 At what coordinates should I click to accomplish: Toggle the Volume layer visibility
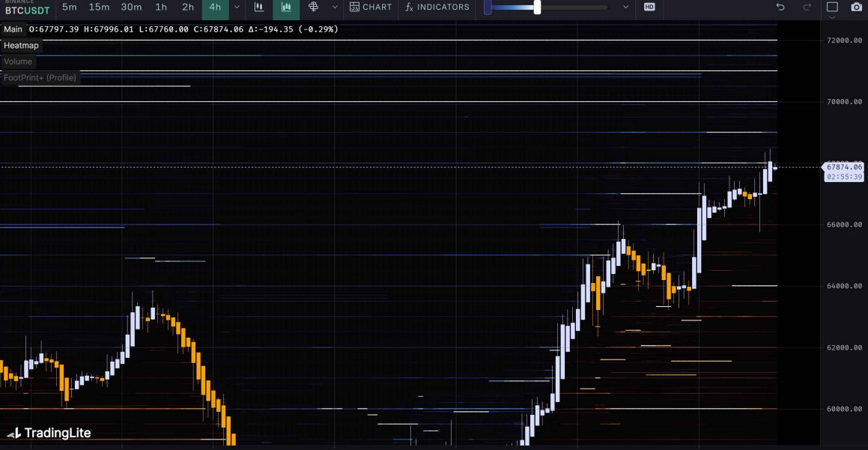pos(18,61)
